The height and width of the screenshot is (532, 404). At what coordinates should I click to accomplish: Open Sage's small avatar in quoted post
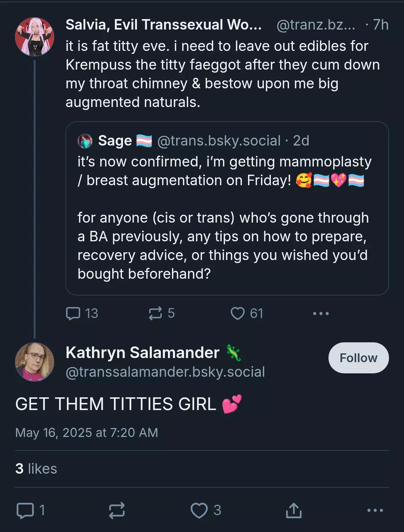(x=85, y=141)
